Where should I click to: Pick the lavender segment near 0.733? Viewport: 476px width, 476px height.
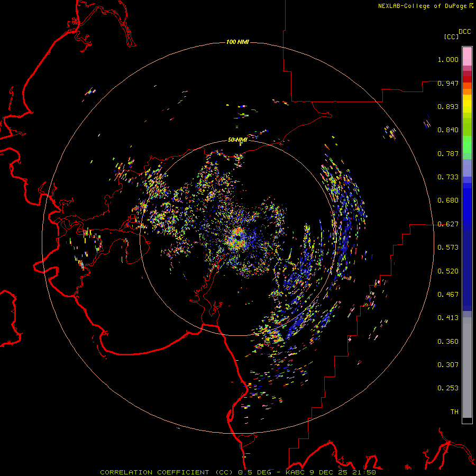click(467, 168)
